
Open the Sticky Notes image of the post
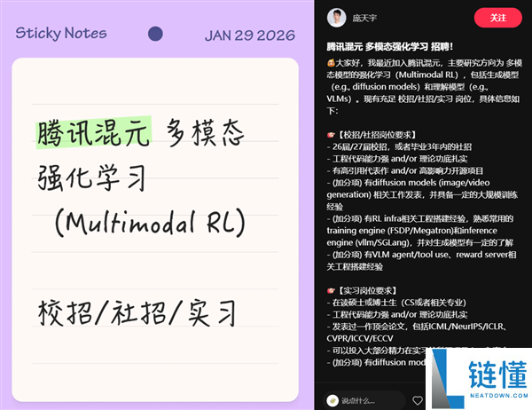(157, 205)
